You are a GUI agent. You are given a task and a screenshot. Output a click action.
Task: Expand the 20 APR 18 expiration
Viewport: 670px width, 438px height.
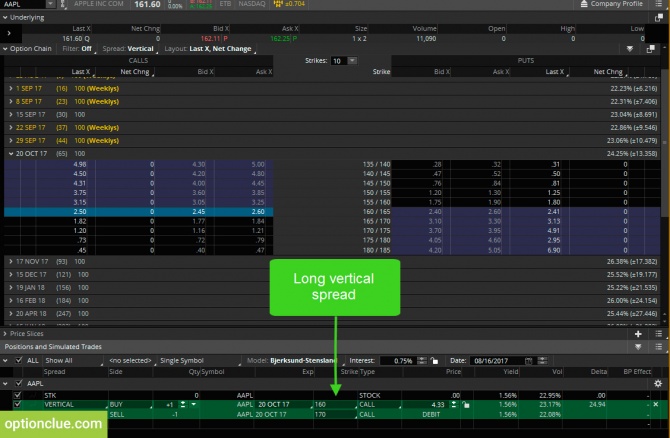click(x=11, y=314)
